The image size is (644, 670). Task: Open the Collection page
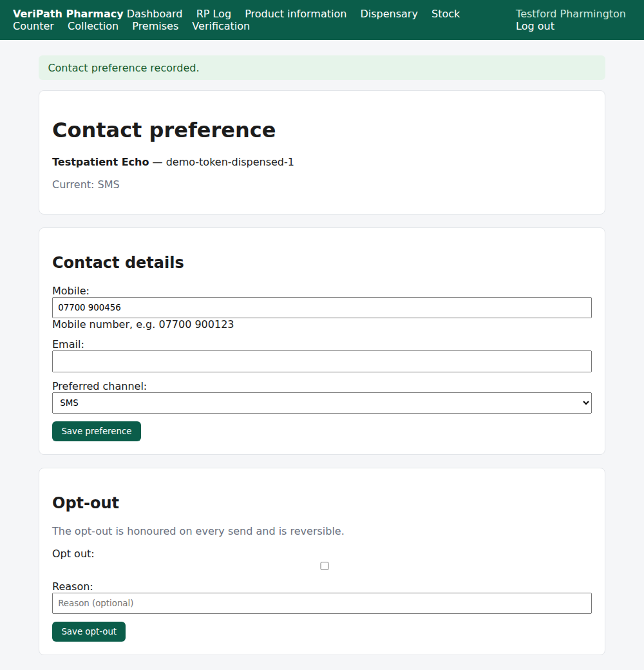point(93,26)
